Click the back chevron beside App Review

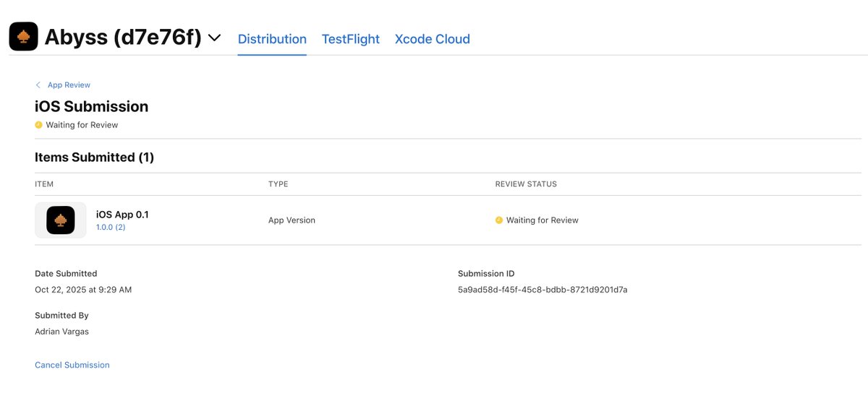[38, 85]
